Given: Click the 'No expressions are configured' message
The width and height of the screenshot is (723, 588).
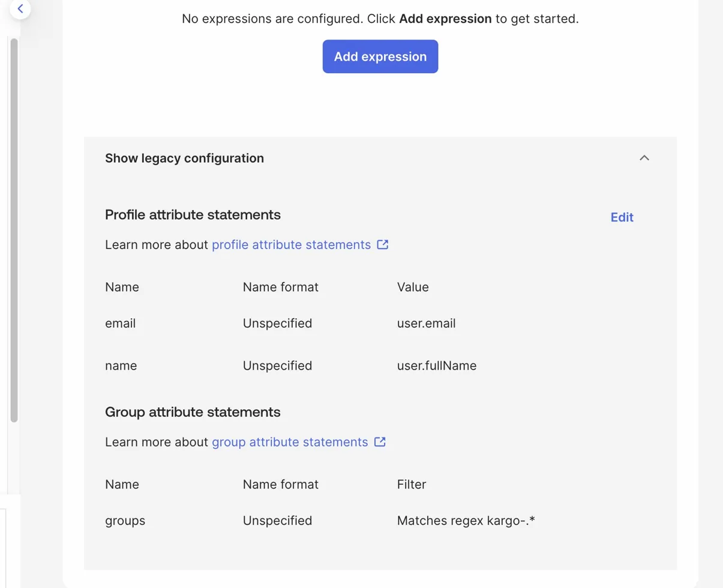Looking at the screenshot, I should pyautogui.click(x=380, y=19).
